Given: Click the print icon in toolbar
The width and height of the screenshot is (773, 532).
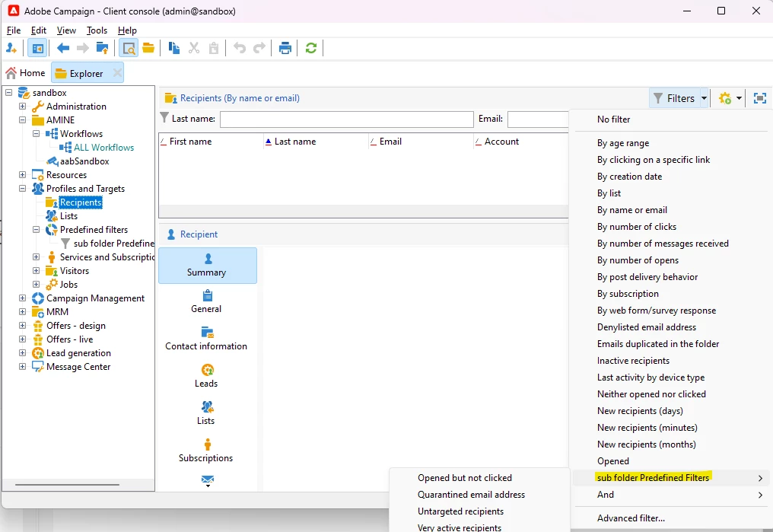Looking at the screenshot, I should (285, 48).
